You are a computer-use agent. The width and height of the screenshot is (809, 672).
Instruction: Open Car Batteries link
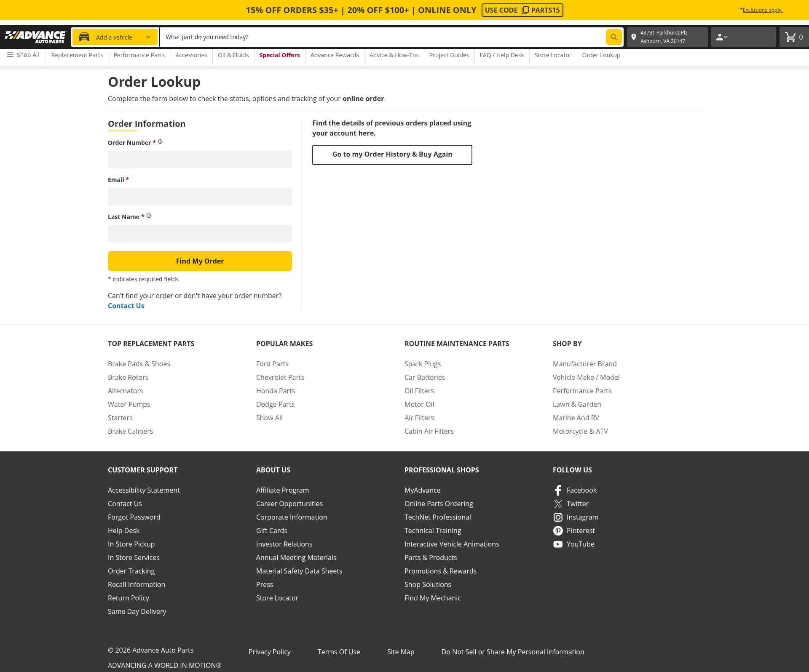point(425,377)
